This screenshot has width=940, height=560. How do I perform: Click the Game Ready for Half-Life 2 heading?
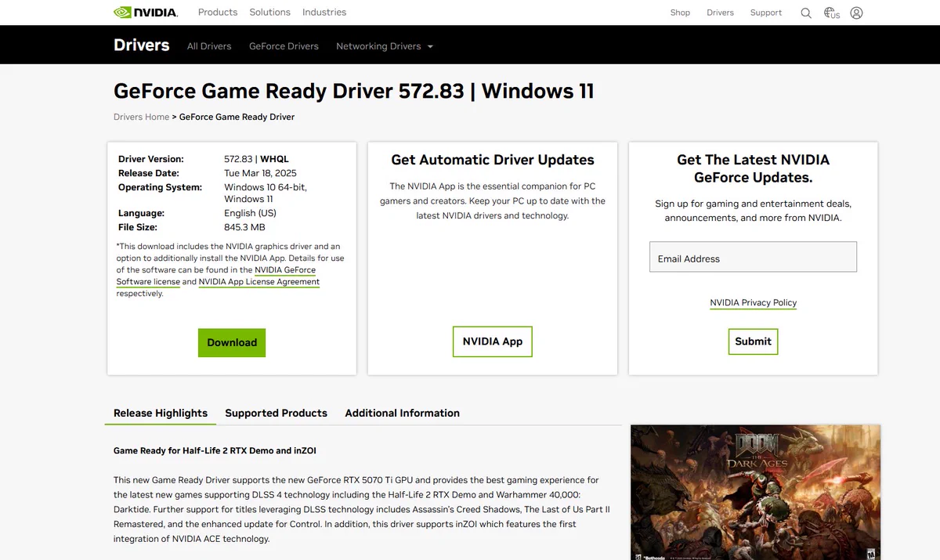tap(215, 450)
